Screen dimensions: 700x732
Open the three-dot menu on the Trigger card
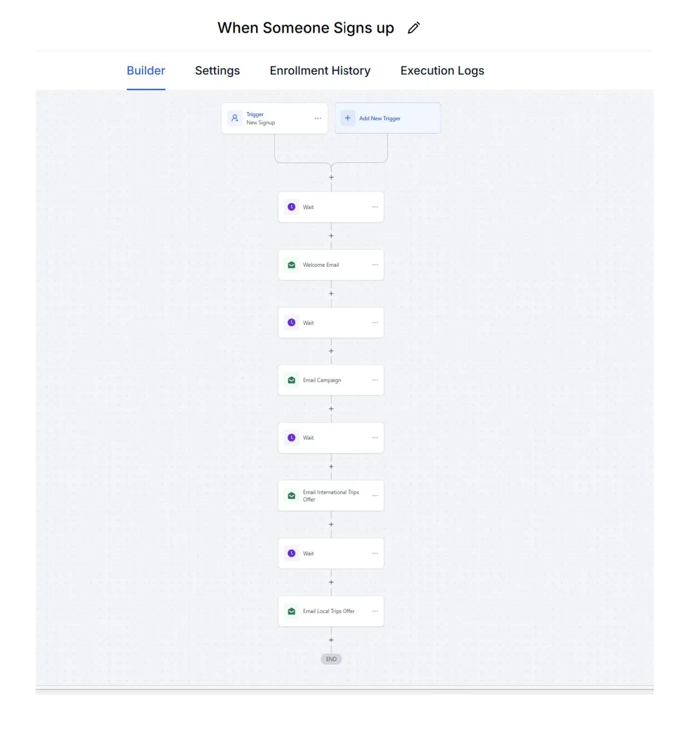pyautogui.click(x=318, y=118)
